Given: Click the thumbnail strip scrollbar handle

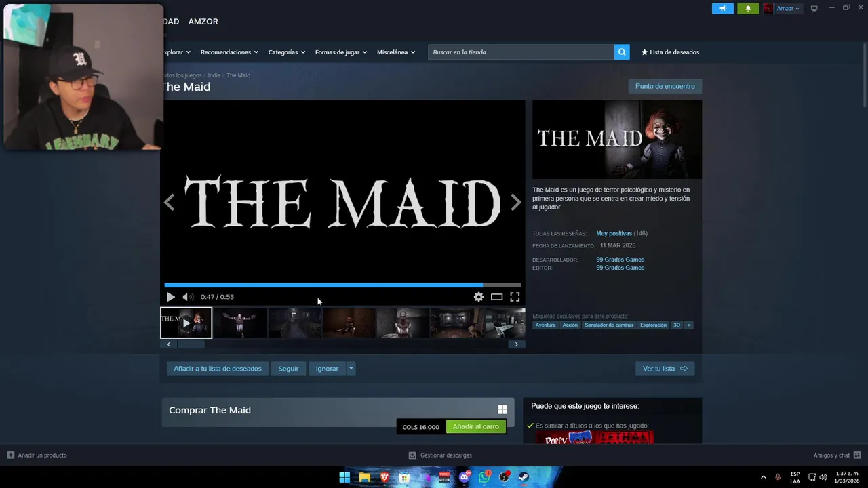Looking at the screenshot, I should [x=191, y=344].
